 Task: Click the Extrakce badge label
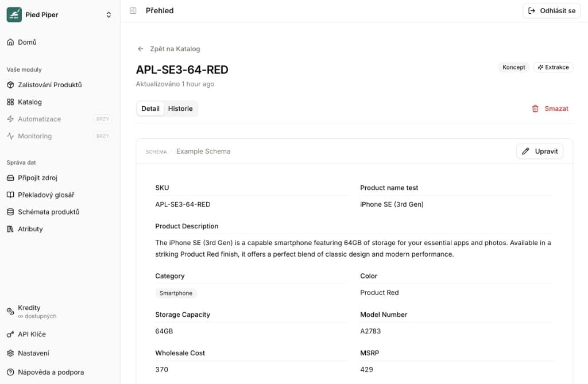557,67
